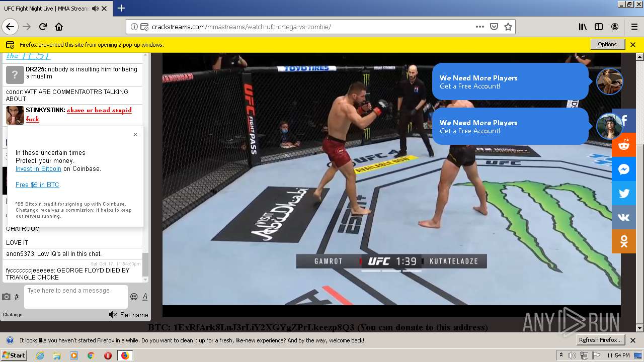Open the Firefox Account icon
This screenshot has width=644, height=362.
[x=615, y=27]
